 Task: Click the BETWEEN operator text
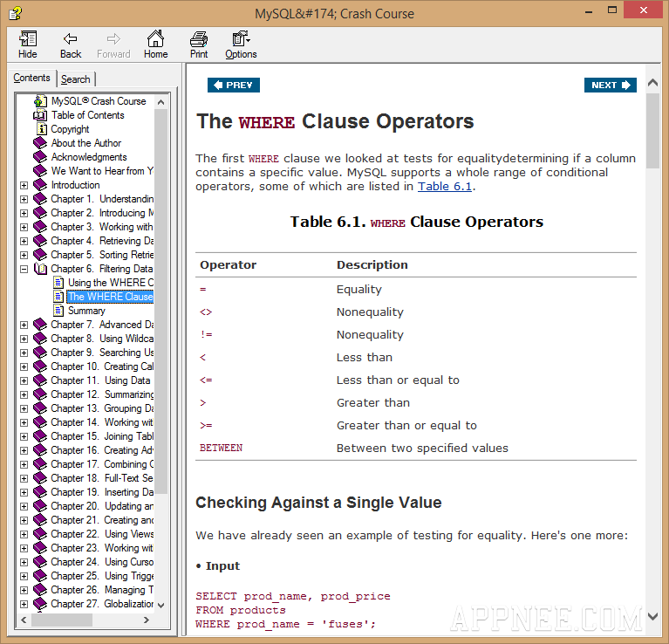coord(221,449)
